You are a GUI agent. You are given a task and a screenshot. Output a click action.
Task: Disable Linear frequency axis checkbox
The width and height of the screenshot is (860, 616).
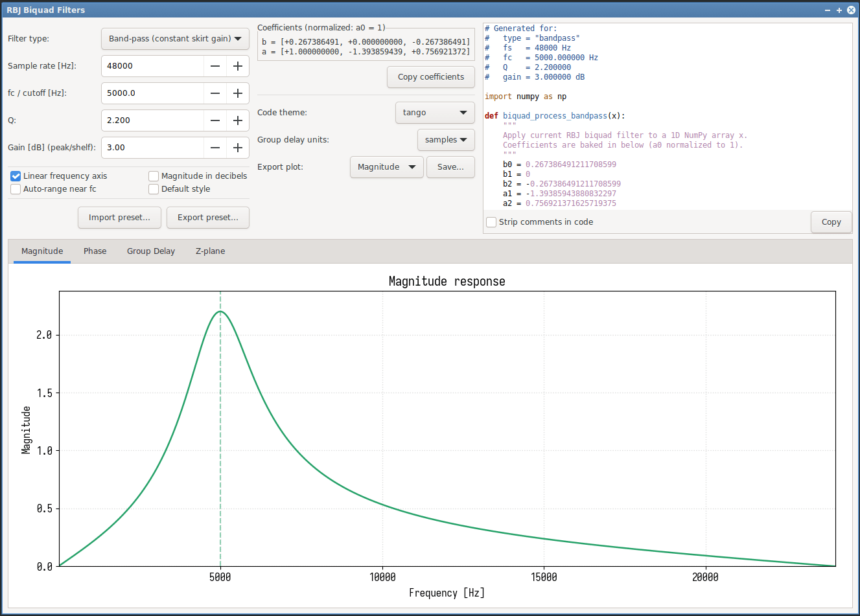pos(16,176)
